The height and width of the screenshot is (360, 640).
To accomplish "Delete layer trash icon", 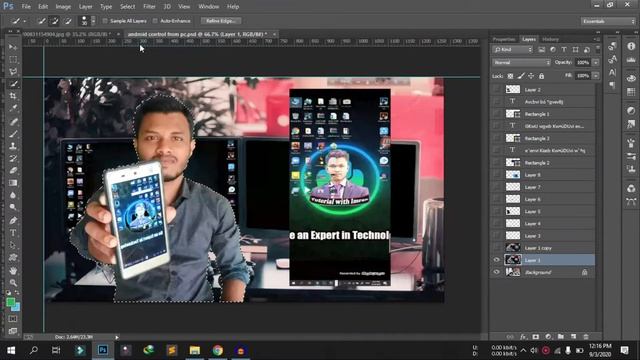I will (x=586, y=337).
